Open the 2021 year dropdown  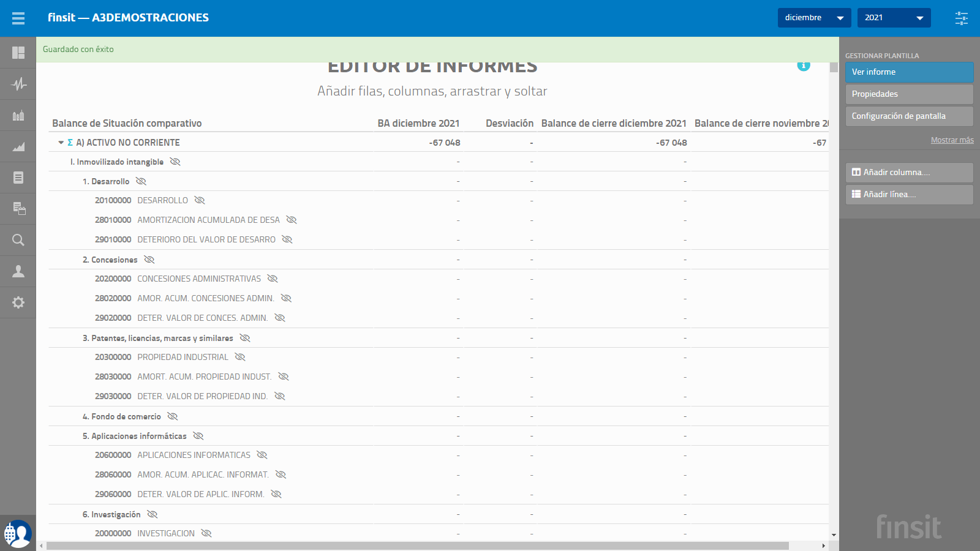tap(894, 18)
